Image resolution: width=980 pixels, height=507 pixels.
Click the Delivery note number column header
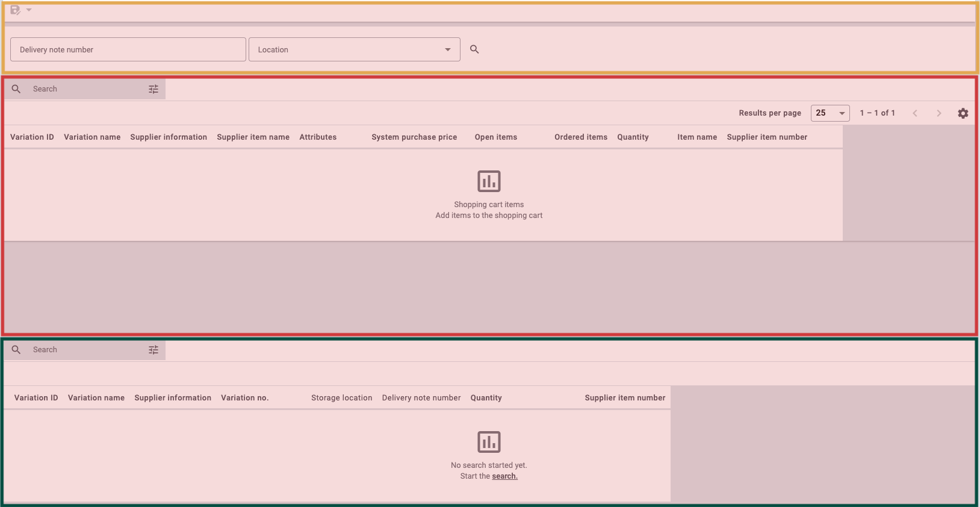(421, 398)
